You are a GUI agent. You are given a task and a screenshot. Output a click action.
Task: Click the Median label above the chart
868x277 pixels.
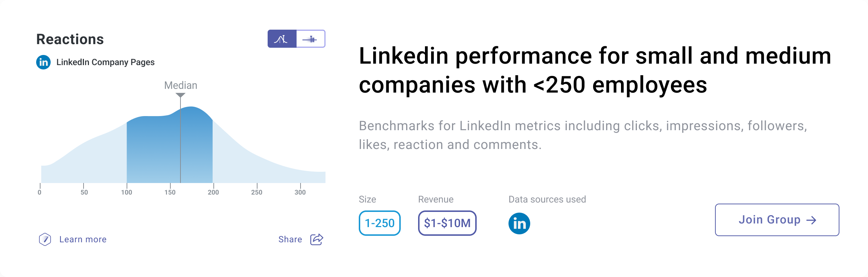[x=180, y=85]
